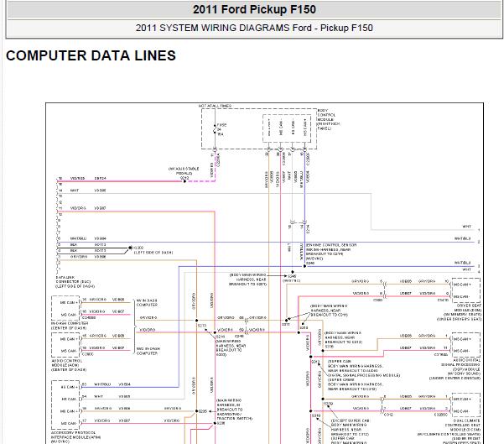This screenshot has width=504, height=444.
Task: Click the 'W/O IN DASH COMPUTER' note
Action: tap(148, 351)
